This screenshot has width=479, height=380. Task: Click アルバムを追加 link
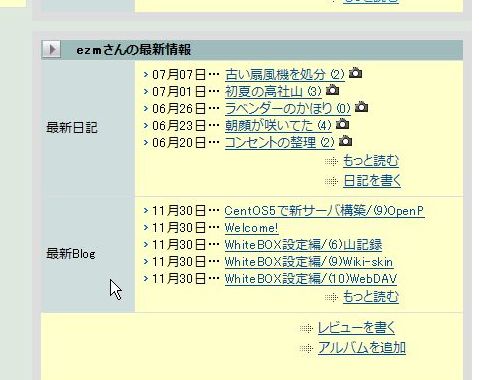pos(362,348)
